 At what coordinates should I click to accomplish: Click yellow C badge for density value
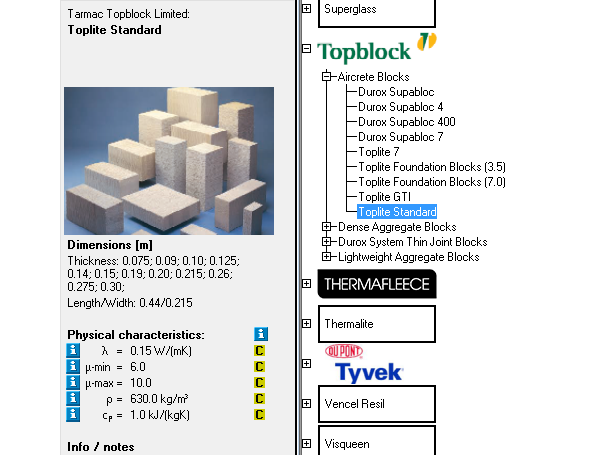(x=259, y=399)
